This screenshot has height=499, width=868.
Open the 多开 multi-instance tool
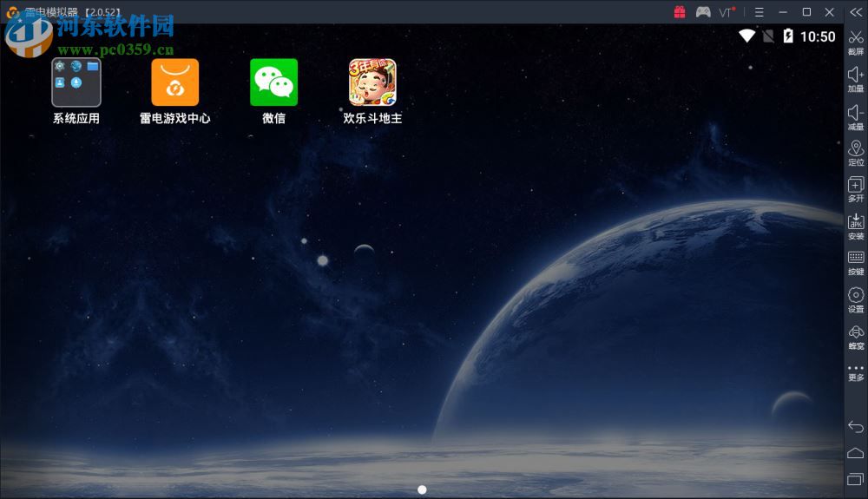coord(856,185)
